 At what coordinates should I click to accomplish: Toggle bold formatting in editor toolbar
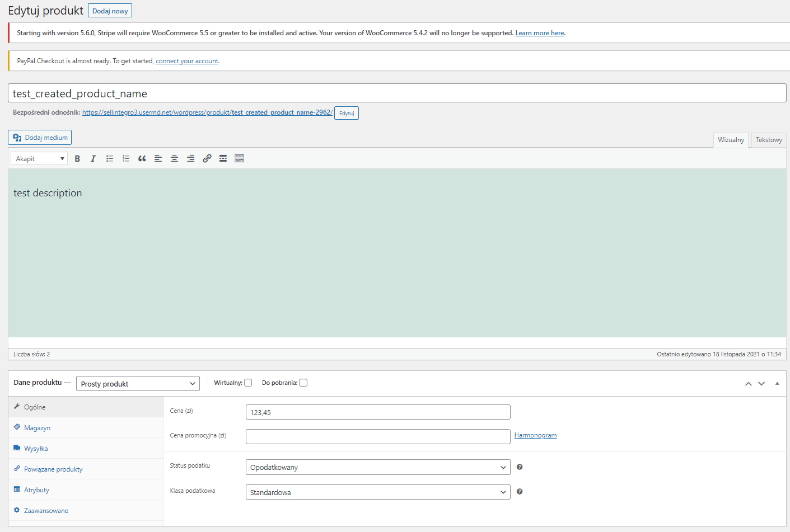pos(77,159)
